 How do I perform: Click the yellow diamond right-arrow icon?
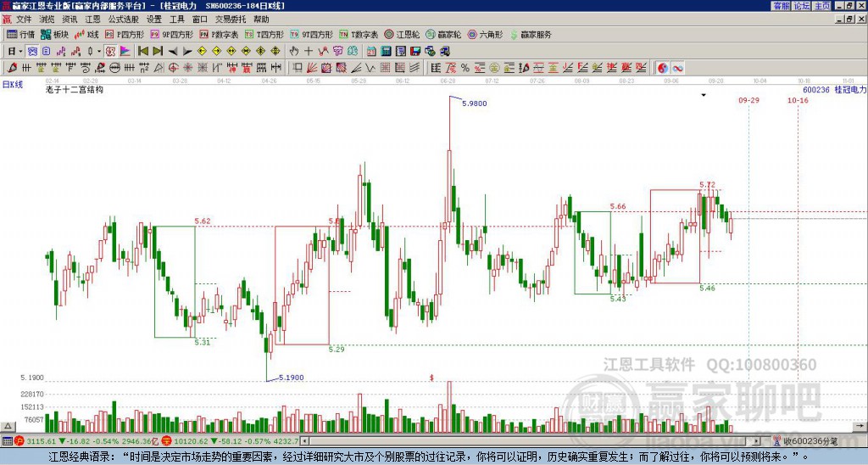pos(216,51)
